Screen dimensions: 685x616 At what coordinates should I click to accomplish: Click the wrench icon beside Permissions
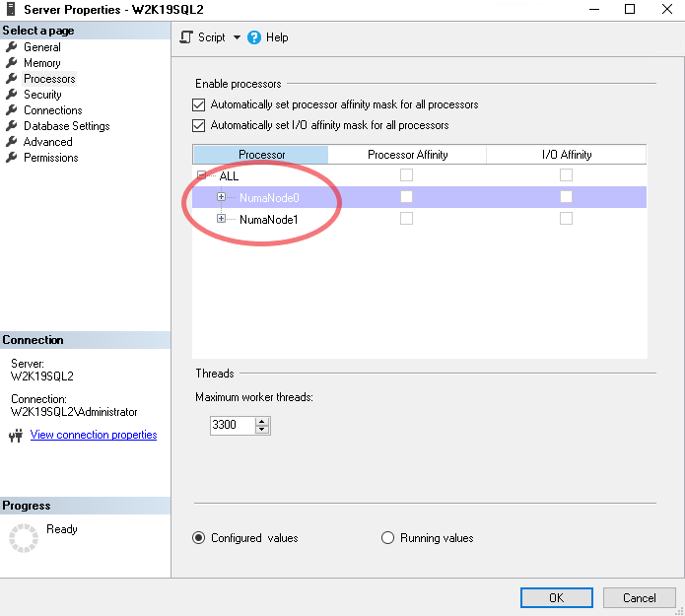(12, 157)
